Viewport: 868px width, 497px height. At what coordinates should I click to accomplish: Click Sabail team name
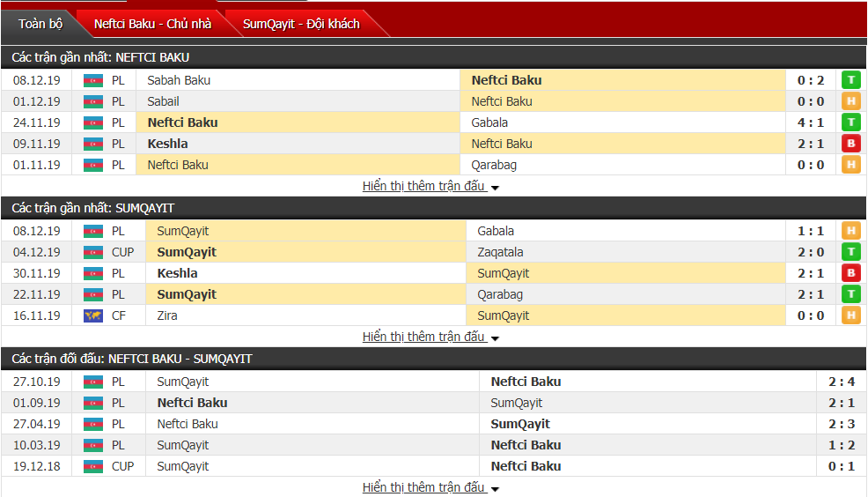[x=164, y=101]
